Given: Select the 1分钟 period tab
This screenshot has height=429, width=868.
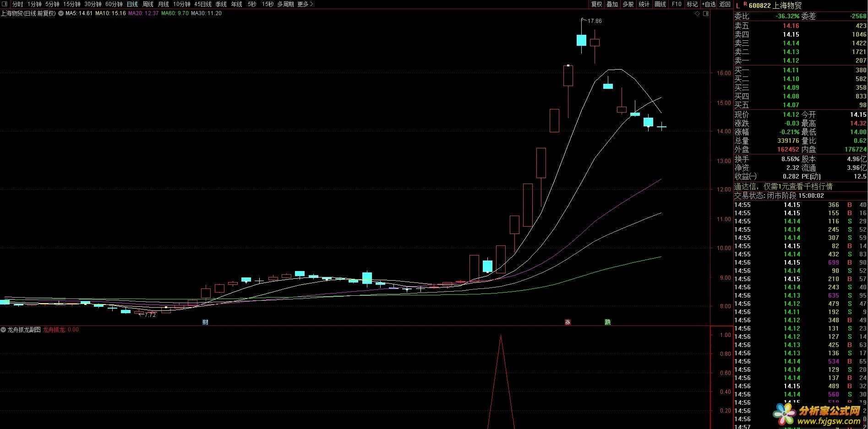Looking at the screenshot, I should (x=34, y=4).
